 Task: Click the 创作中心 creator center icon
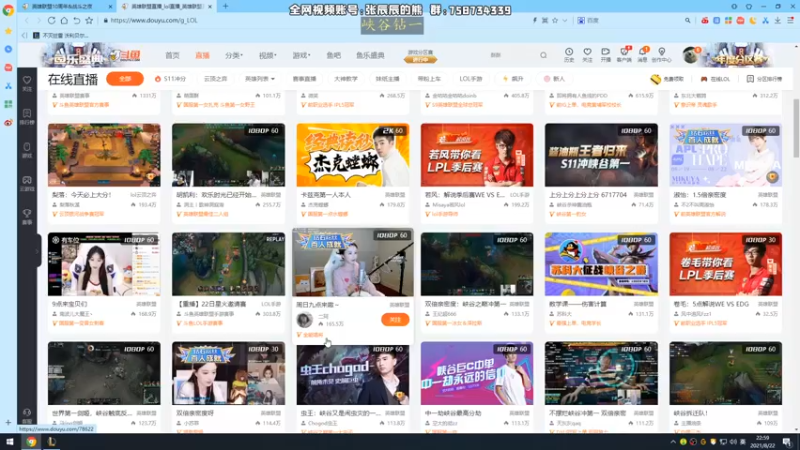click(662, 55)
